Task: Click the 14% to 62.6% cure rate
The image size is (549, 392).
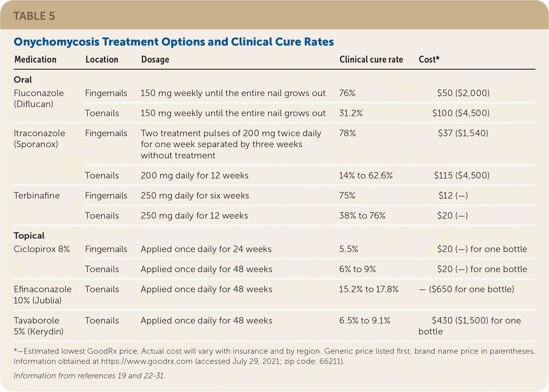Action: [x=366, y=176]
